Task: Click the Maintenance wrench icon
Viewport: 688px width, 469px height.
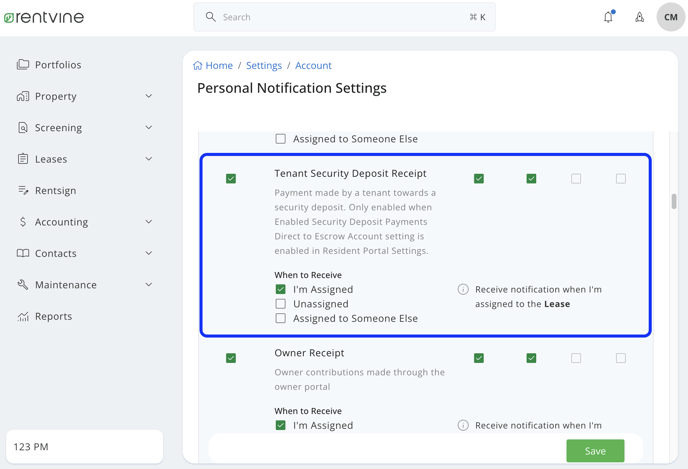Action: coord(23,285)
